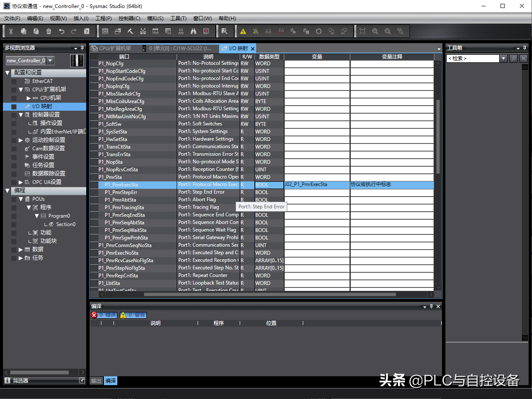Toggle the square box beside EtherCAT
Screen dimensions: 532x399
click(x=14, y=81)
